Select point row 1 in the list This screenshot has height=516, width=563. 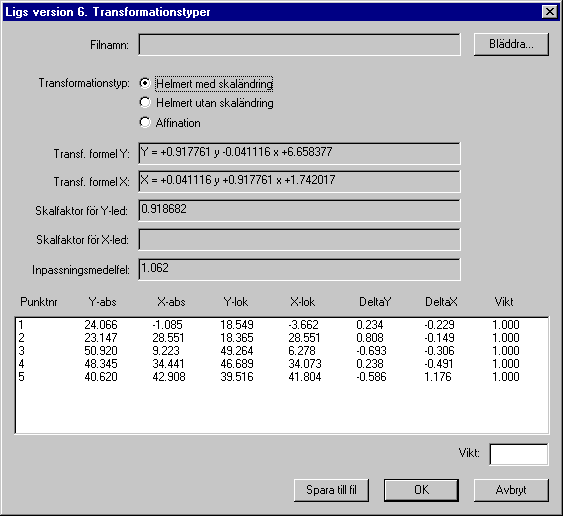282,325
